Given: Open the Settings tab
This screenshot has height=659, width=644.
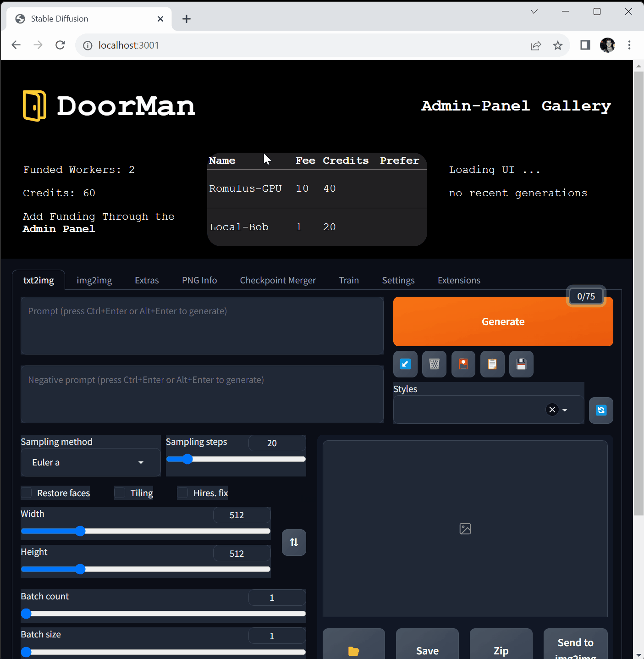Looking at the screenshot, I should [398, 280].
